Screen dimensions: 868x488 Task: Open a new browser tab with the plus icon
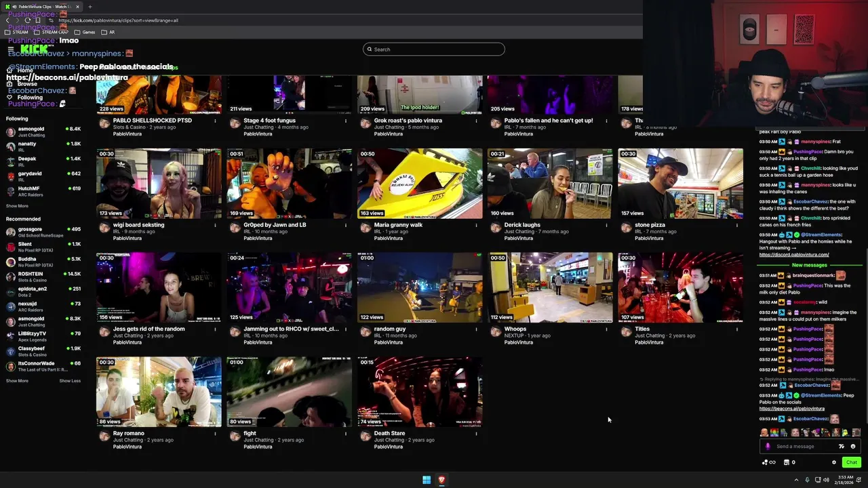[x=90, y=7]
